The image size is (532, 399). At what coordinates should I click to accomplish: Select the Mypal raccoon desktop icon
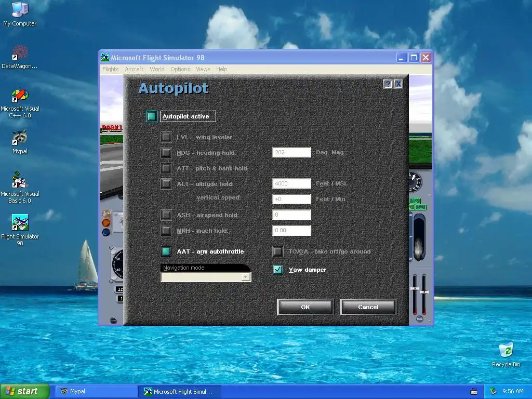pyautogui.click(x=20, y=142)
